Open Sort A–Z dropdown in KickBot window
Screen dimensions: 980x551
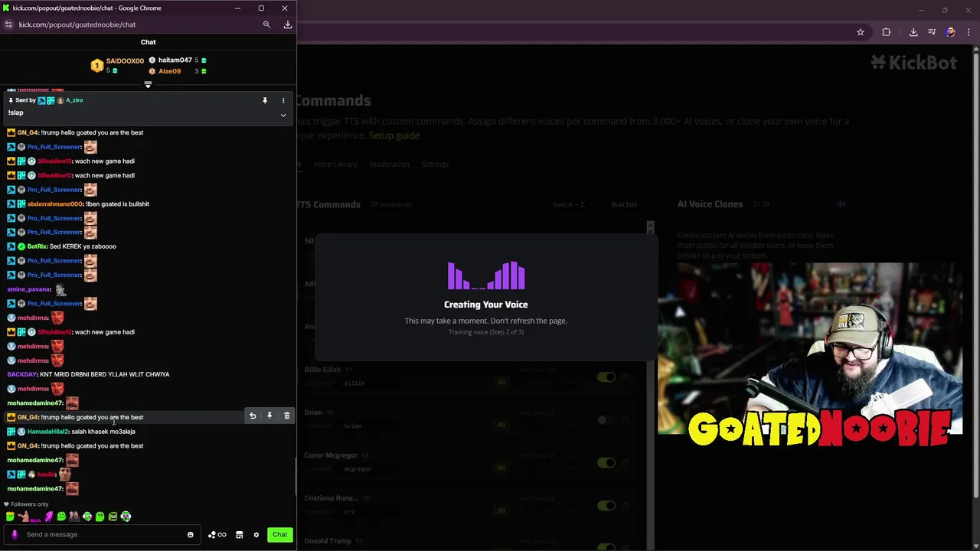pyautogui.click(x=571, y=204)
